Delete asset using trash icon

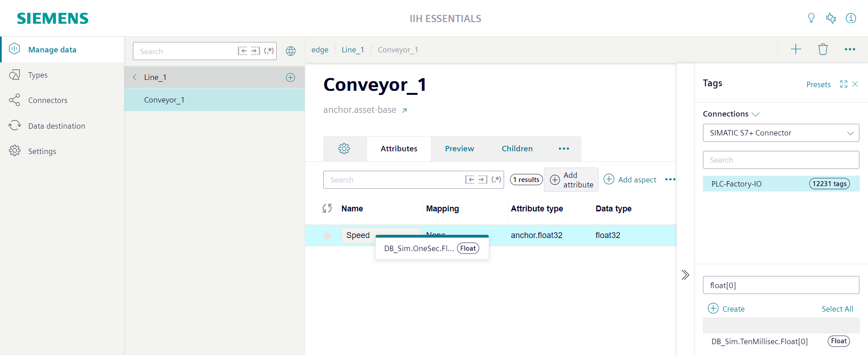click(823, 49)
